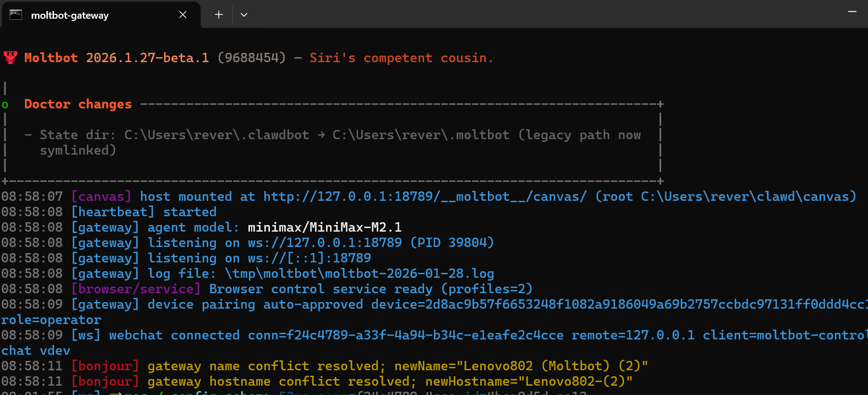Minimize the terminal window
Screen dimensions: 868x395
852,12
